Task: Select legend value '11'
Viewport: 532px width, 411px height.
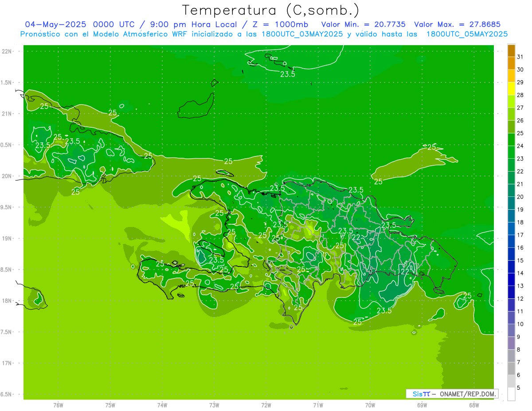Action: click(520, 311)
